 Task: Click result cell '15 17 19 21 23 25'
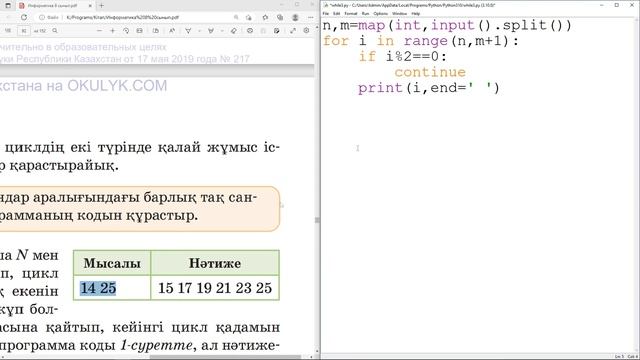coord(215,288)
